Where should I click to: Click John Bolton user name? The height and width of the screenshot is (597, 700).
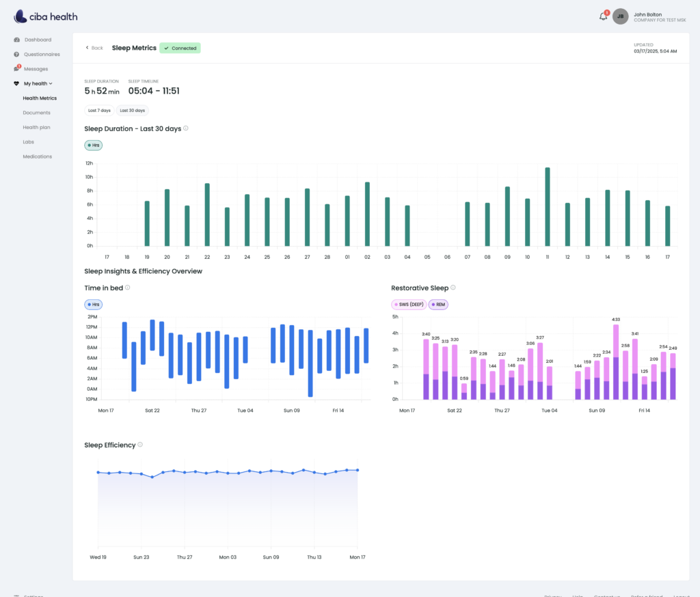pyautogui.click(x=647, y=14)
